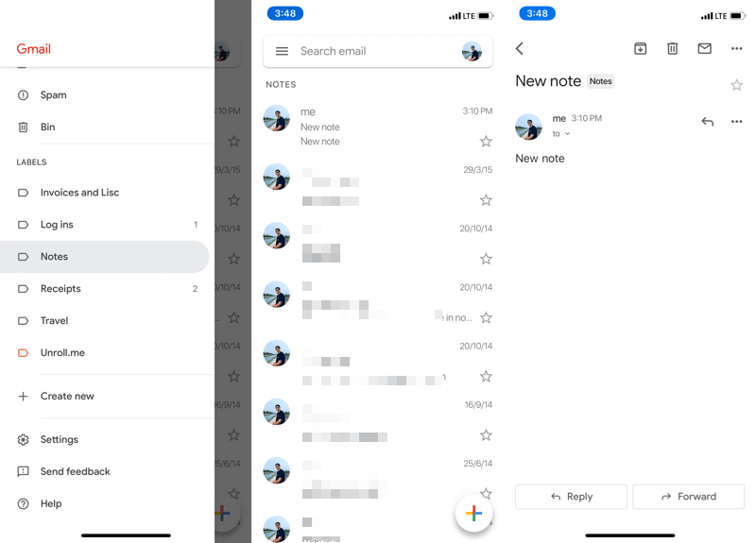
Task: Tap the Forward button
Action: pos(689,497)
